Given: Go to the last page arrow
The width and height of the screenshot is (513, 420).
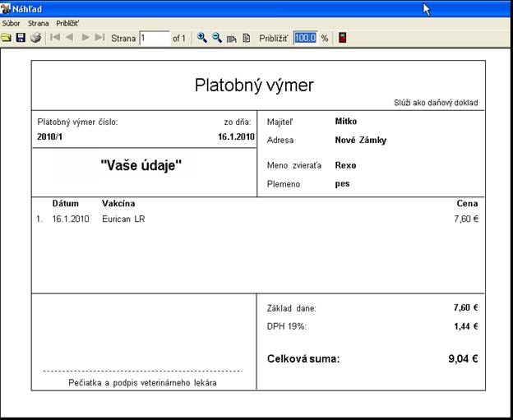Looking at the screenshot, I should [x=99, y=37].
